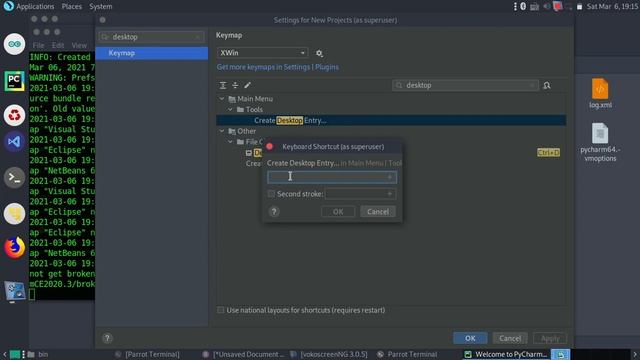The image size is (640, 360).
Task: Open Edit menu in terminal window
Action: 58,45
